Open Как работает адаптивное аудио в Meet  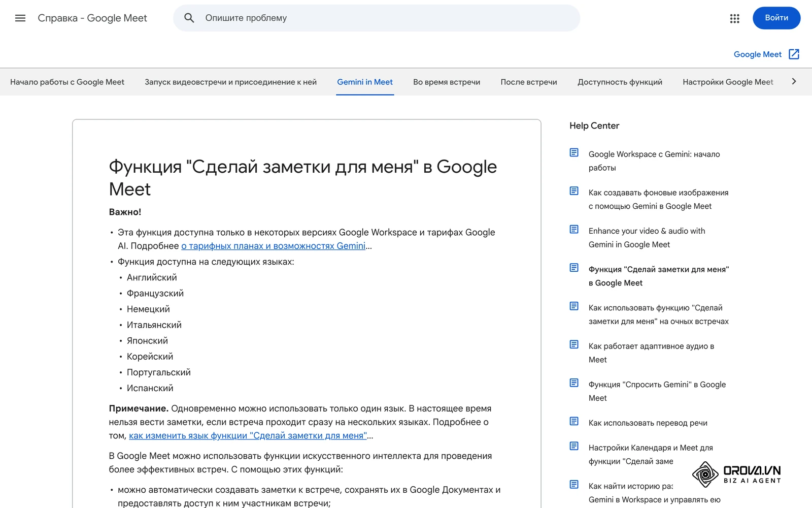(651, 353)
